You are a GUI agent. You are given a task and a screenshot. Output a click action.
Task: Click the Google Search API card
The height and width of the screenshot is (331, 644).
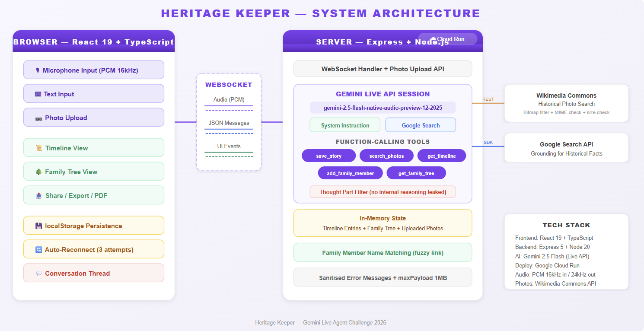click(566, 148)
